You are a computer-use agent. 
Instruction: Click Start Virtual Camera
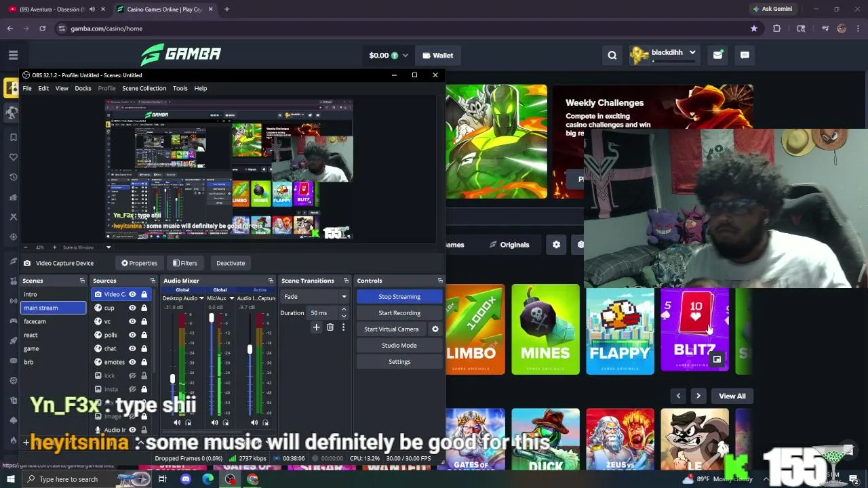click(x=391, y=329)
